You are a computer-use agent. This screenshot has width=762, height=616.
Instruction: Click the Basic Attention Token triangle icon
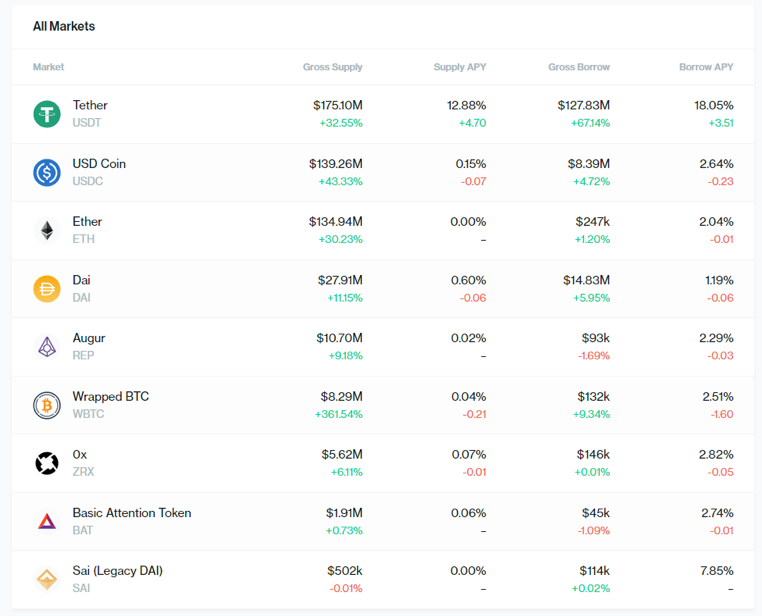47,521
